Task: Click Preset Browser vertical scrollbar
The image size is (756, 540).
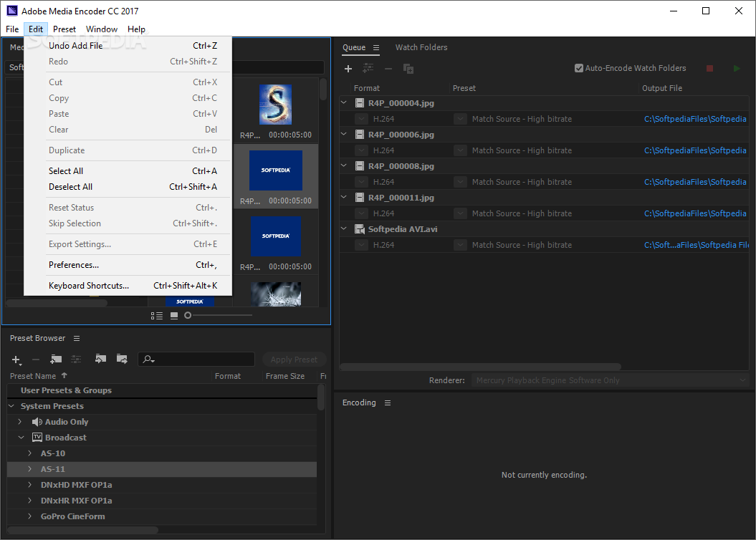Action: (x=321, y=397)
